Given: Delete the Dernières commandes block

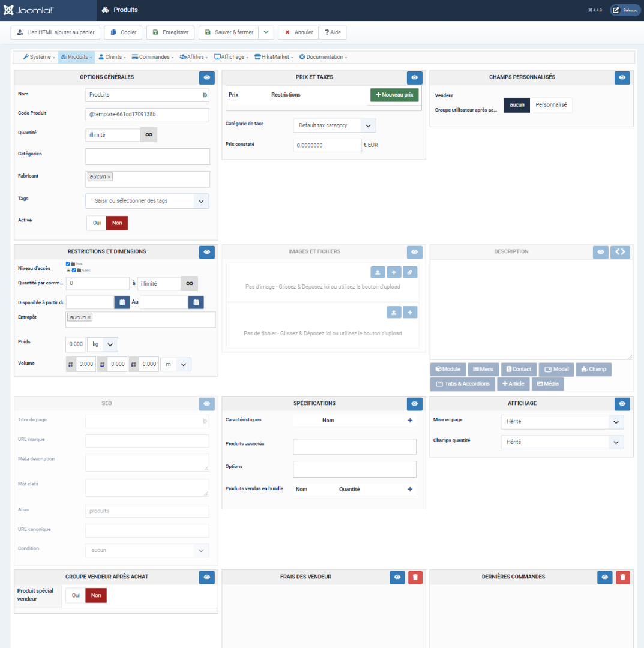Looking at the screenshot, I should (622, 577).
